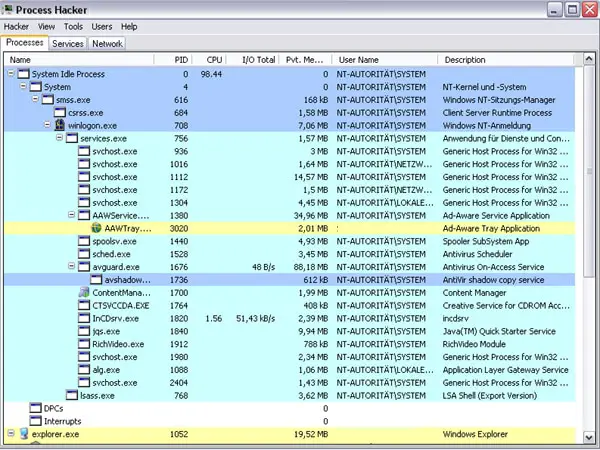This screenshot has width=600, height=450.
Task: Click the jqs.exe process icon
Action: [x=84, y=331]
